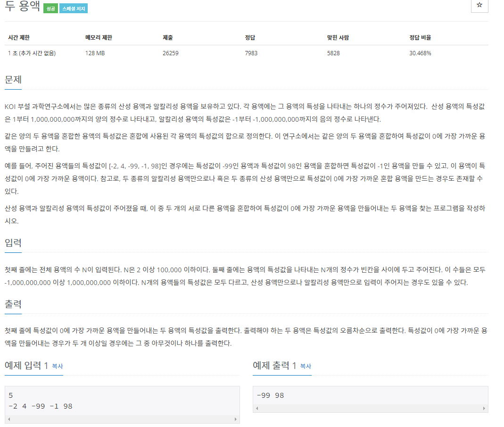Click the solved users value '5828'
Screen dimensions: 504x427
333,53
